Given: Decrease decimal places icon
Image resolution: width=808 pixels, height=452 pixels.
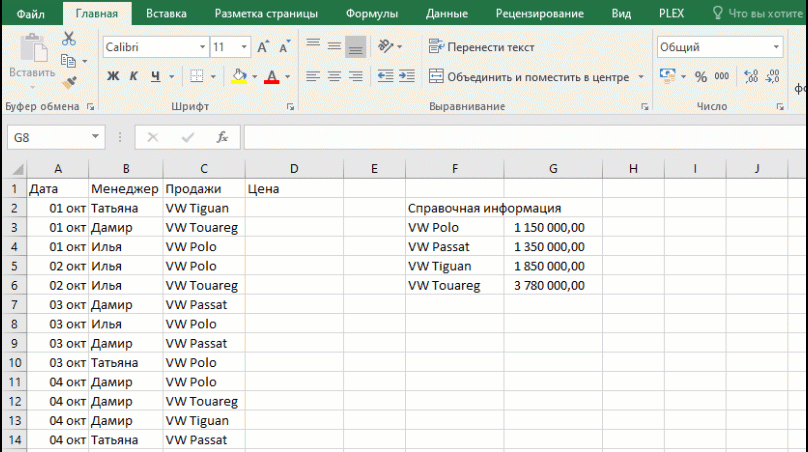Looking at the screenshot, I should (772, 76).
